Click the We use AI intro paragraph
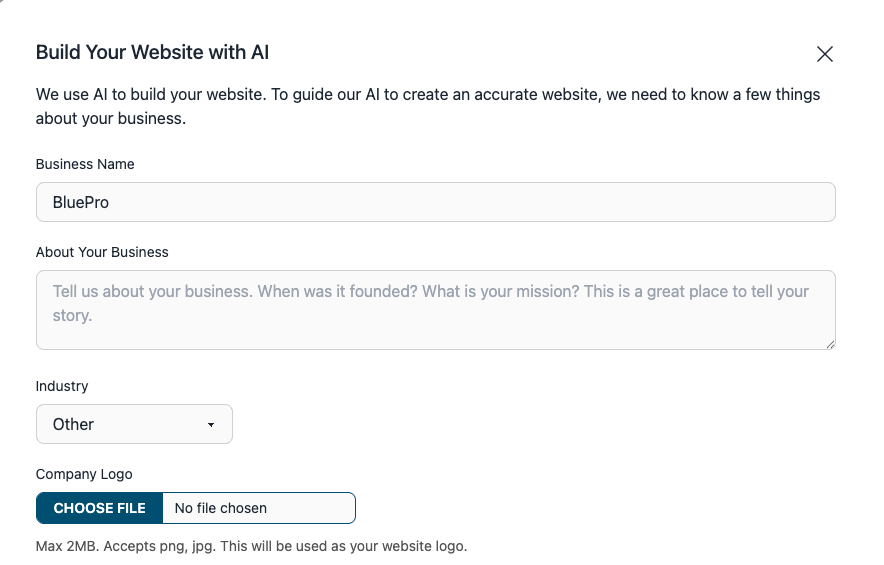This screenshot has width=884, height=565. coord(428,106)
